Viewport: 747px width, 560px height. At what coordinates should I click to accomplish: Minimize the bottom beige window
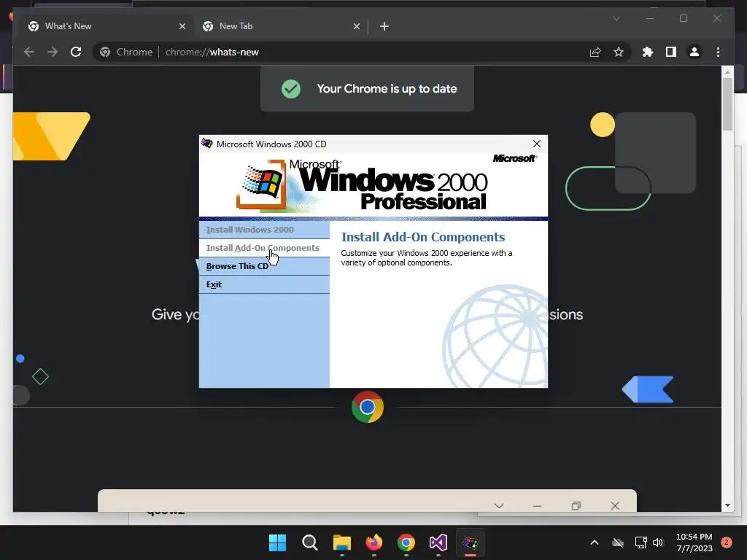tap(537, 506)
